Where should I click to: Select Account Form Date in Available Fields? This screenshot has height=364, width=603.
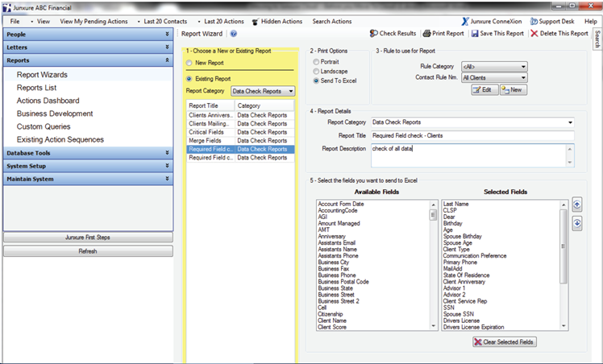pyautogui.click(x=341, y=204)
